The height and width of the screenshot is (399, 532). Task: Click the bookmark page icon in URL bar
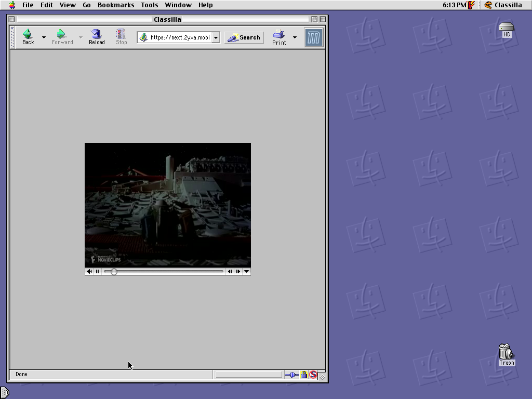pyautogui.click(x=143, y=37)
